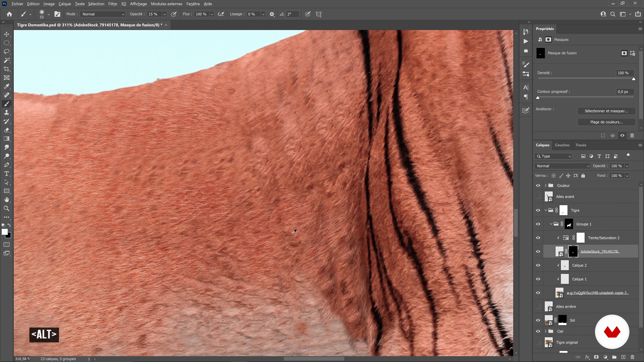Select the Move tool
Image resolution: width=644 pixels, height=362 pixels.
pos(7,34)
